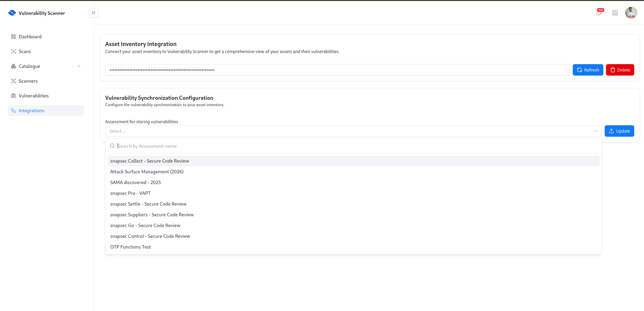Click the Vulnerabilities bug icon
Viewport: 644px width, 311px height.
point(13,96)
